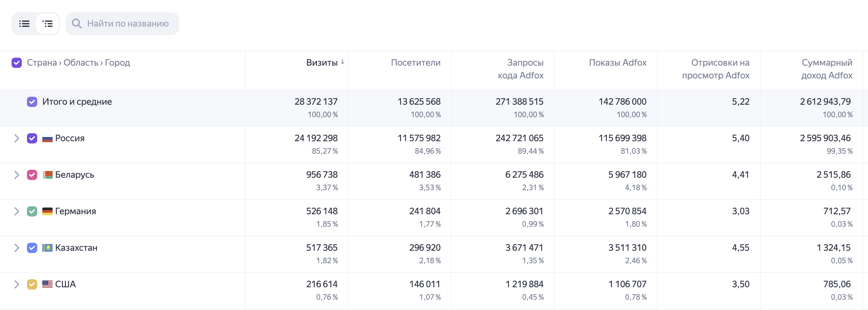Click the Russia flag icon
The width and height of the screenshot is (868, 310).
pyautogui.click(x=47, y=139)
